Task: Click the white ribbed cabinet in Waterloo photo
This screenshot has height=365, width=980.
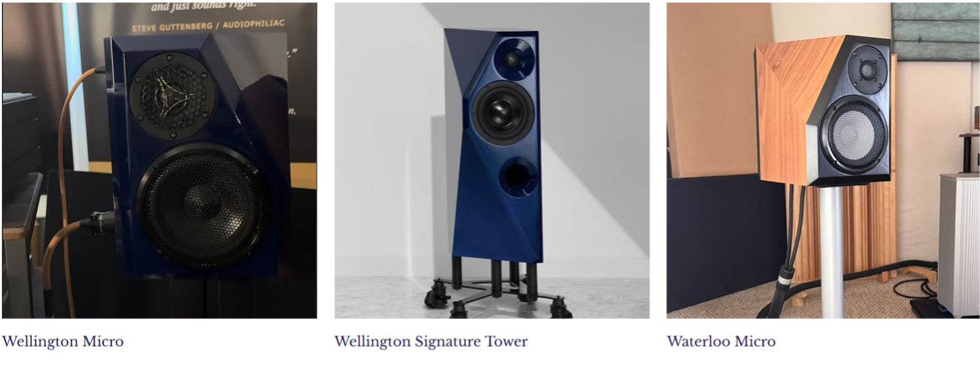Action: pyautogui.click(x=959, y=244)
